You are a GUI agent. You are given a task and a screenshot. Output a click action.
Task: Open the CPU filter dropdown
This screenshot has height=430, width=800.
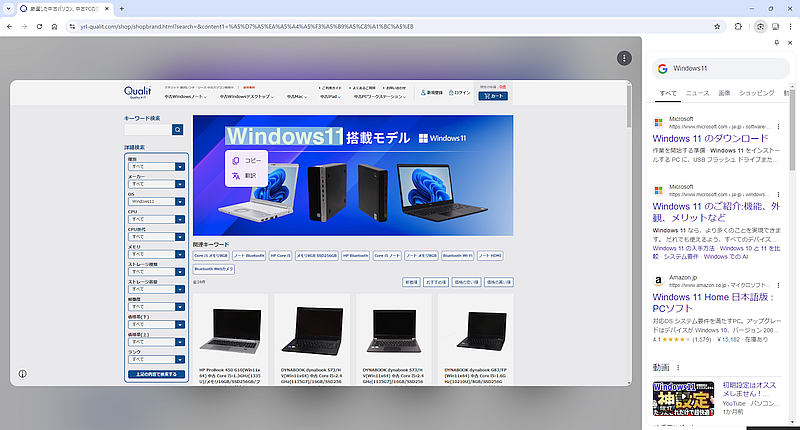click(156, 219)
